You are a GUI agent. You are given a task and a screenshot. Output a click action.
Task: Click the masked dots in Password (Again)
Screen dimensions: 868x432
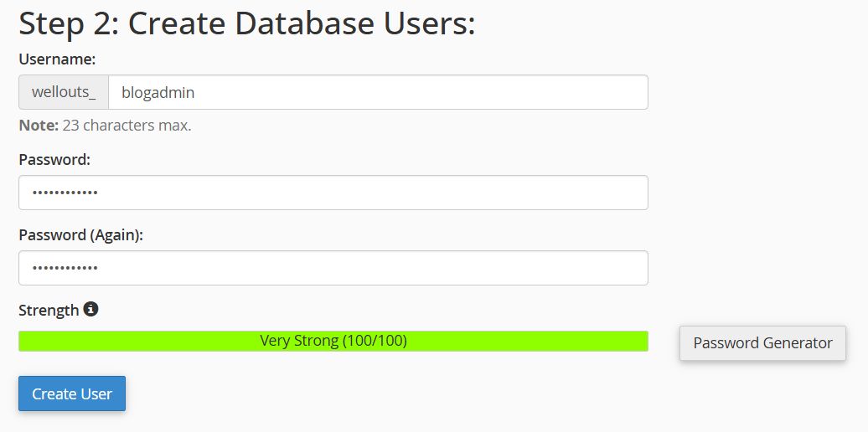point(65,268)
